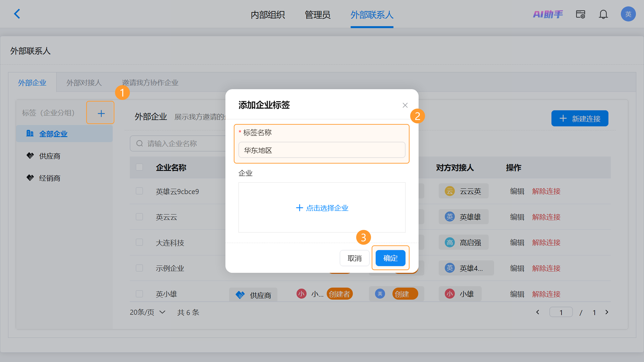Click the 请输入企业名称 search field
The image size is (644, 362).
pyautogui.click(x=178, y=143)
